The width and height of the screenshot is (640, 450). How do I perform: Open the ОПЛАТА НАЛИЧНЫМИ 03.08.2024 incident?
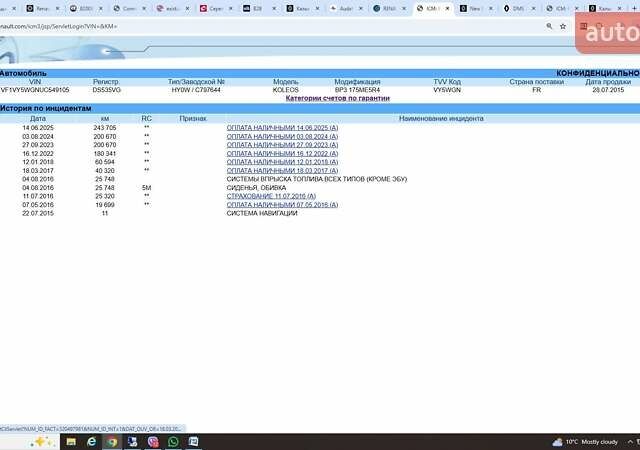pyautogui.click(x=282, y=137)
